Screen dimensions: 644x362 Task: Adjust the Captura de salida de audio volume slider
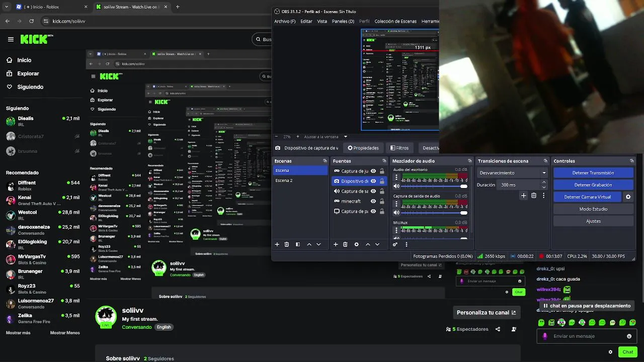pyautogui.click(x=435, y=213)
